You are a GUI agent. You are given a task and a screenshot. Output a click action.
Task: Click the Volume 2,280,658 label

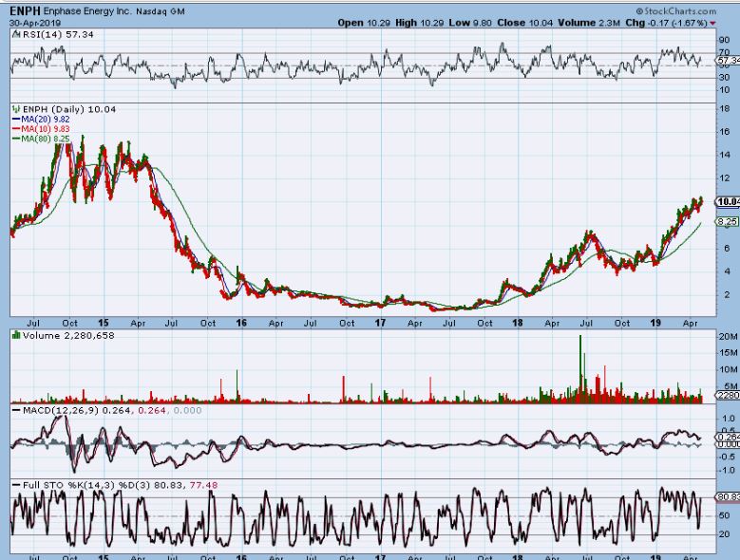pyautogui.click(x=68, y=336)
